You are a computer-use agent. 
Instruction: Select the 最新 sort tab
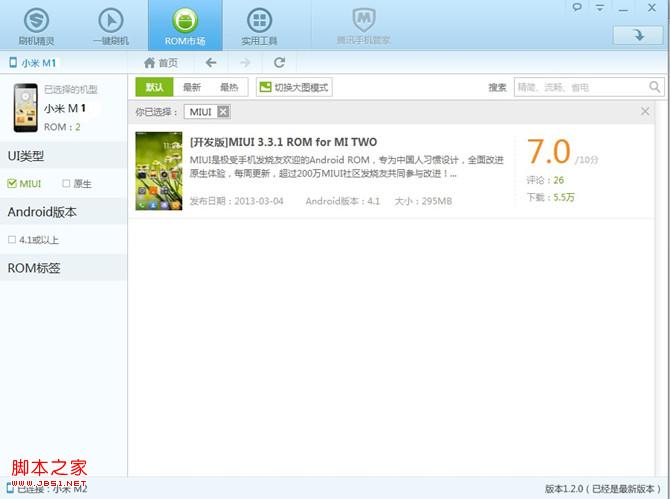coord(191,87)
